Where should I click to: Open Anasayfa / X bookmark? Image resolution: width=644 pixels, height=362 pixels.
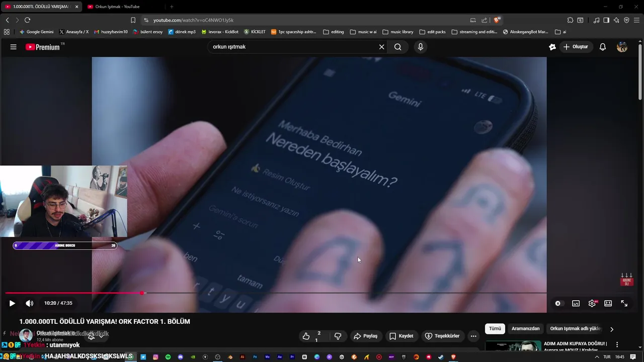tap(73, 32)
